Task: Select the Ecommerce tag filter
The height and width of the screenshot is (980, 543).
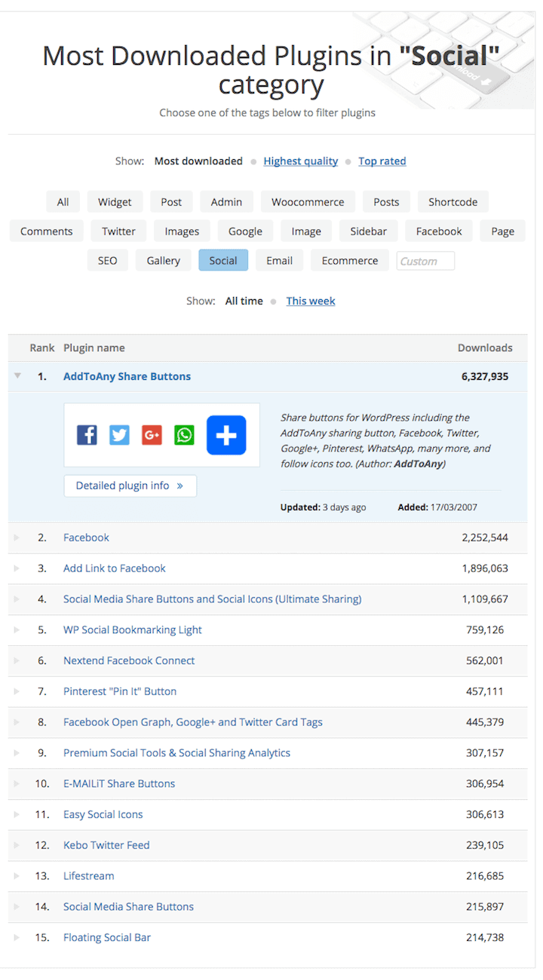Action: click(x=350, y=261)
